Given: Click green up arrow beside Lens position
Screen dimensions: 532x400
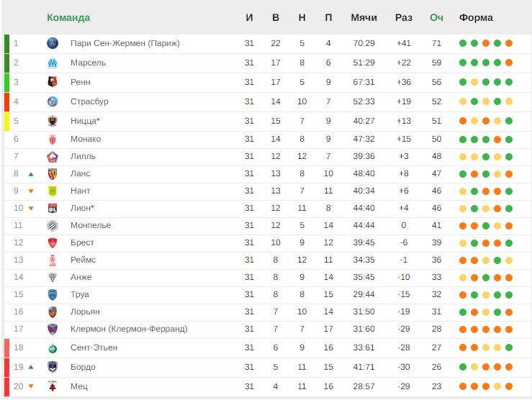Looking at the screenshot, I should point(31,174).
